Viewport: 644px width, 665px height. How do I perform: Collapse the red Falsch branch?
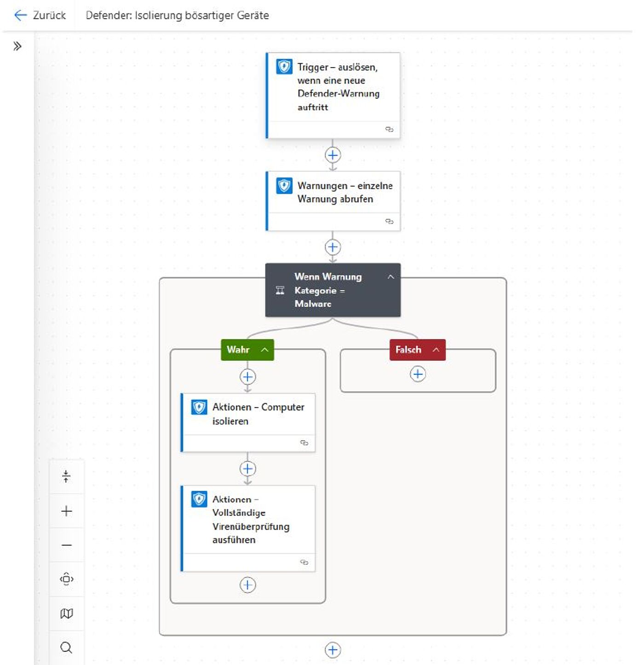click(436, 350)
